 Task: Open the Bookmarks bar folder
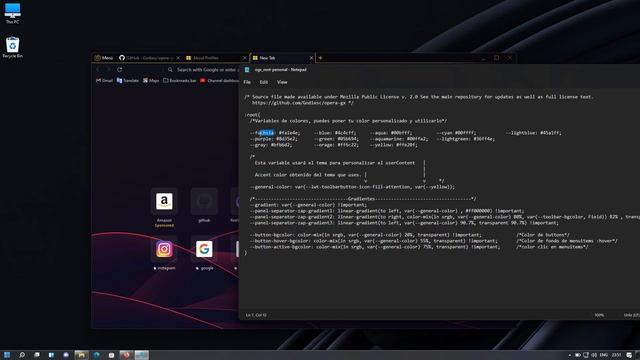[x=180, y=81]
